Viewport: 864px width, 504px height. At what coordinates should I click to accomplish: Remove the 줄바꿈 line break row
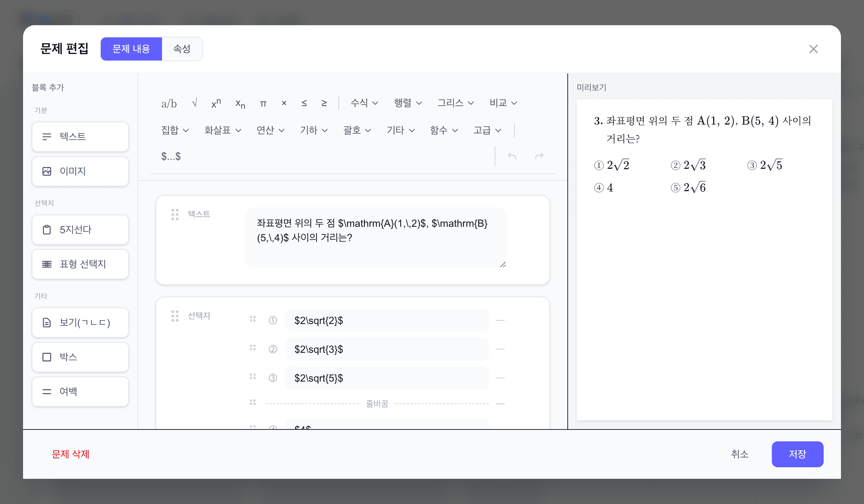pos(500,404)
